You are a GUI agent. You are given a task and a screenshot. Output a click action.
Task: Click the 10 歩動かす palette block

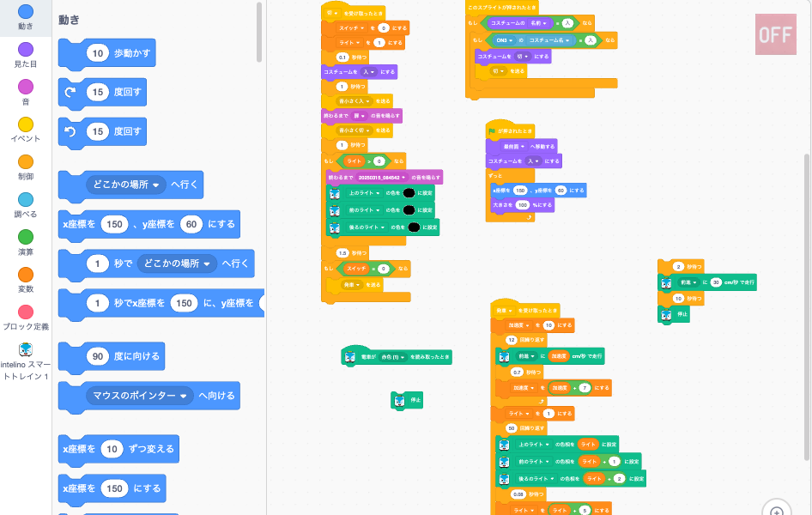[x=107, y=53]
